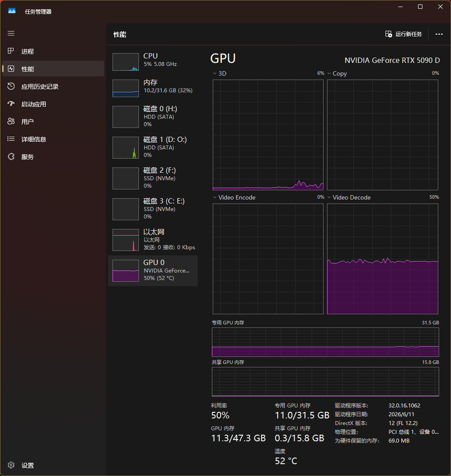The width and height of the screenshot is (451, 476).
Task: Open the 磁盘 1 (D: O:) entry
Action: (153, 148)
